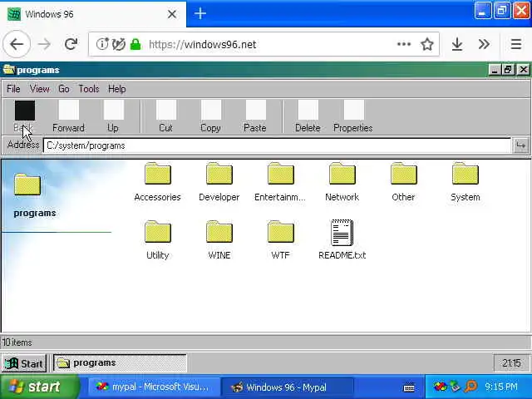Click the Delete toolbar button
Image resolution: width=532 pixels, height=399 pixels.
pyautogui.click(x=308, y=116)
